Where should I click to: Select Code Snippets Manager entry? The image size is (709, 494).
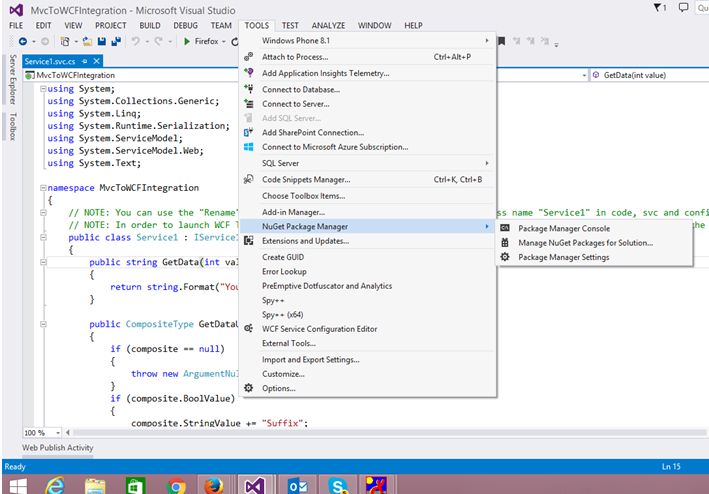pyautogui.click(x=306, y=179)
